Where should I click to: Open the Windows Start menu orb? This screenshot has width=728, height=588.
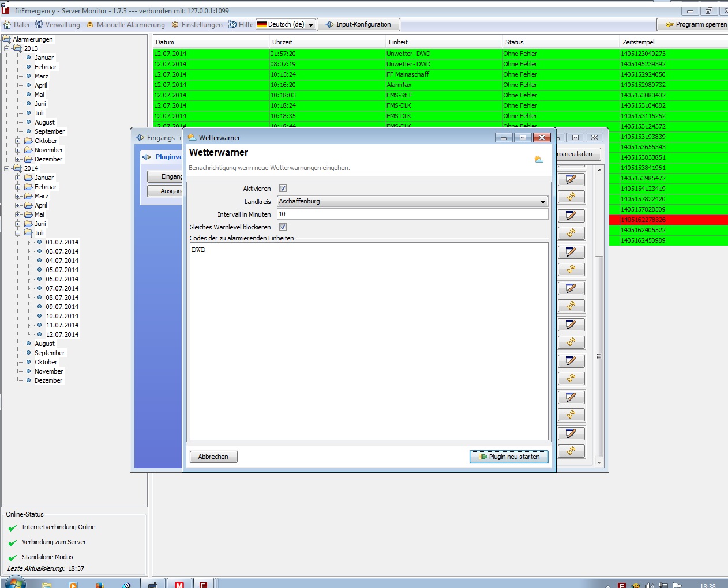(14, 583)
